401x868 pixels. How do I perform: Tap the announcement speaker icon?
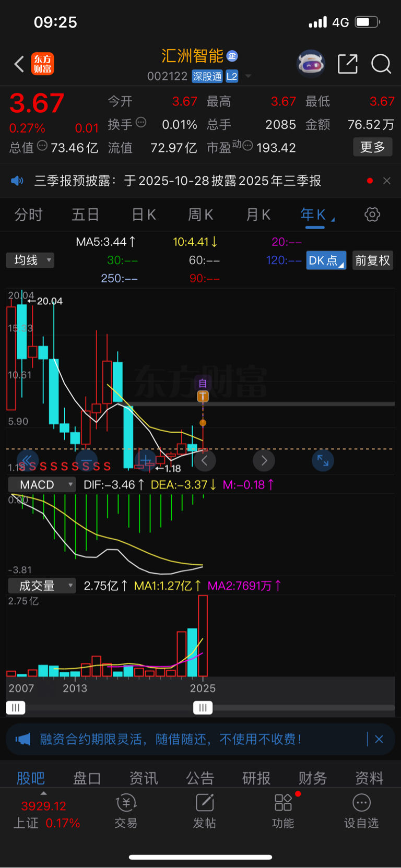17,181
